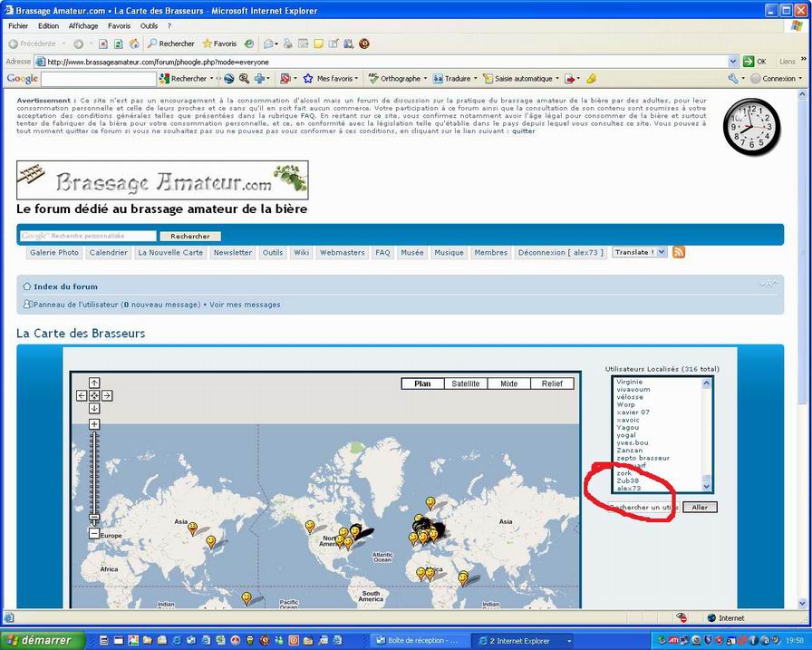
Task: Click the Brassage Amateur.com logo banner
Action: [162, 180]
